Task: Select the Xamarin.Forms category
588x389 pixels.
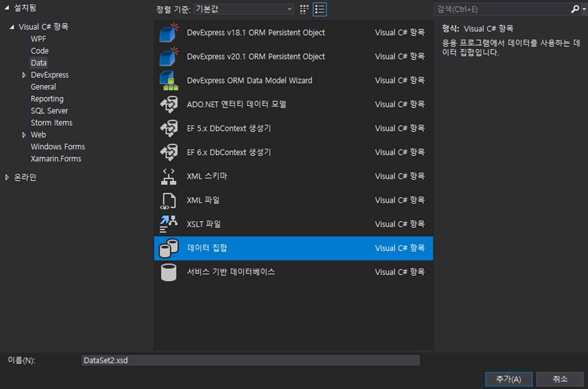Action: (56, 159)
